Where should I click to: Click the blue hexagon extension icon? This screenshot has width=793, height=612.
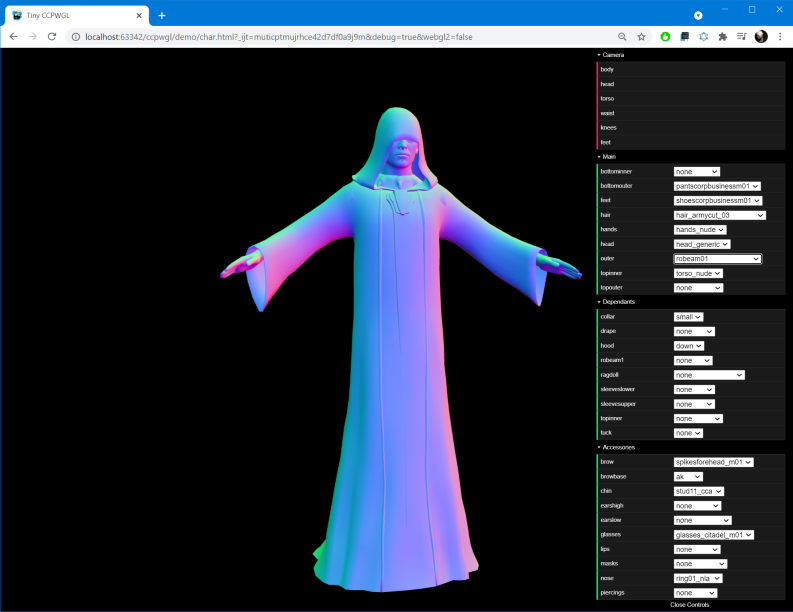coord(703,36)
